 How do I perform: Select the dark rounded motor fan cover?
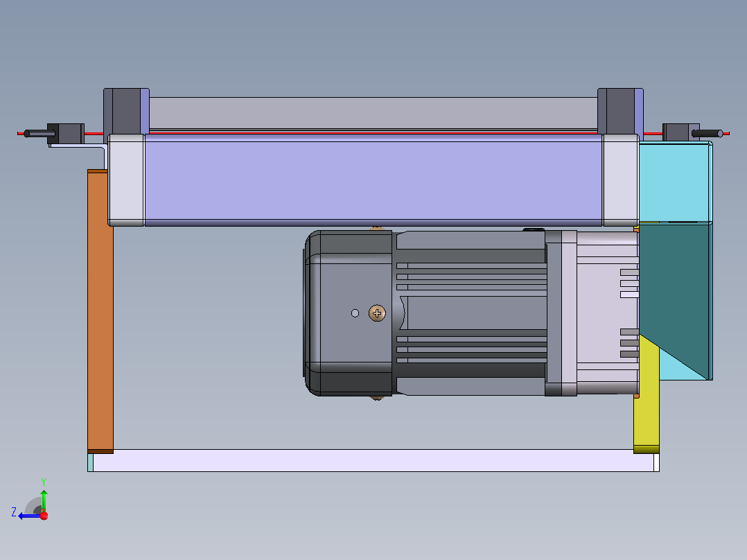coord(349,313)
